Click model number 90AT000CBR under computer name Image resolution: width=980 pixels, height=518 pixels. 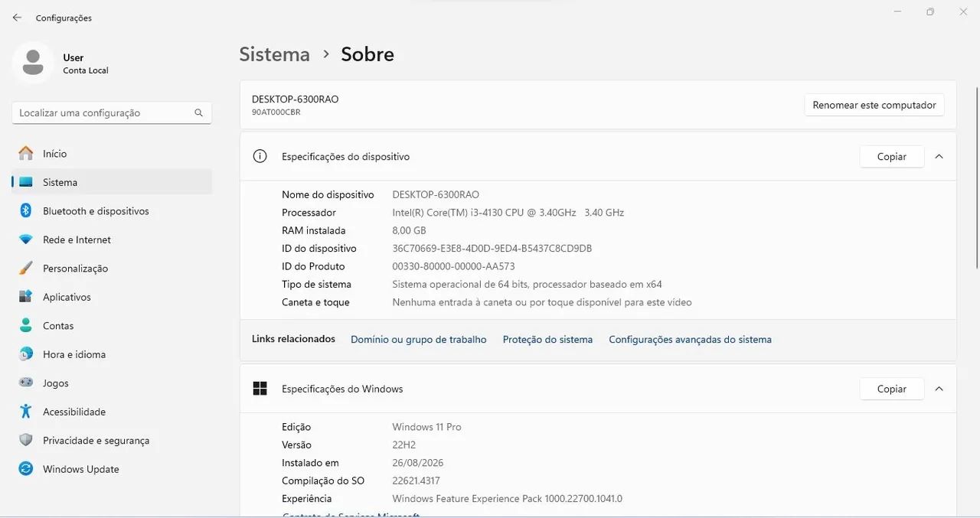276,112
